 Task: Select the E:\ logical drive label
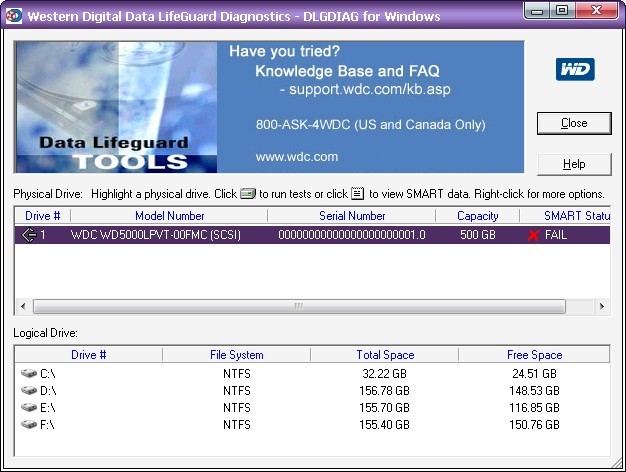point(48,408)
